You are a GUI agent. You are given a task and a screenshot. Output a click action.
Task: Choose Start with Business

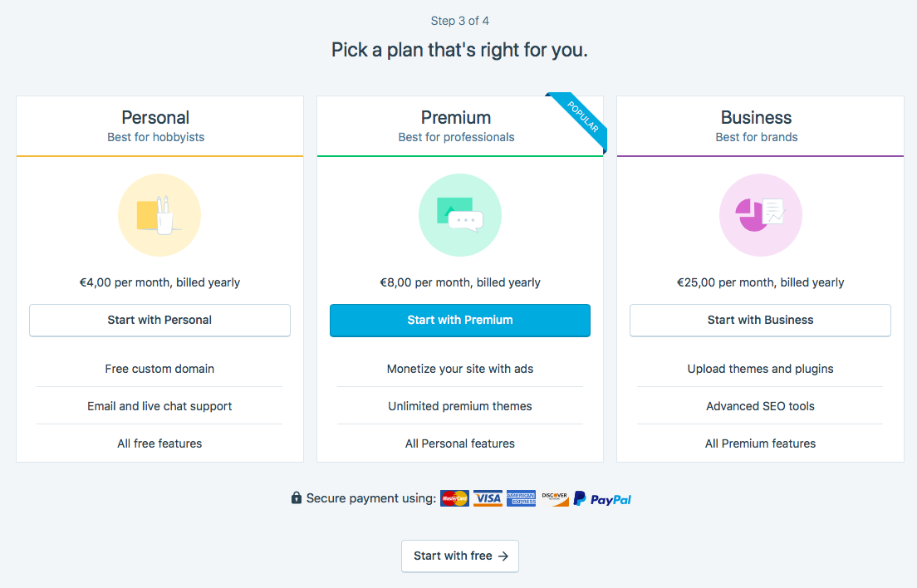pos(760,321)
